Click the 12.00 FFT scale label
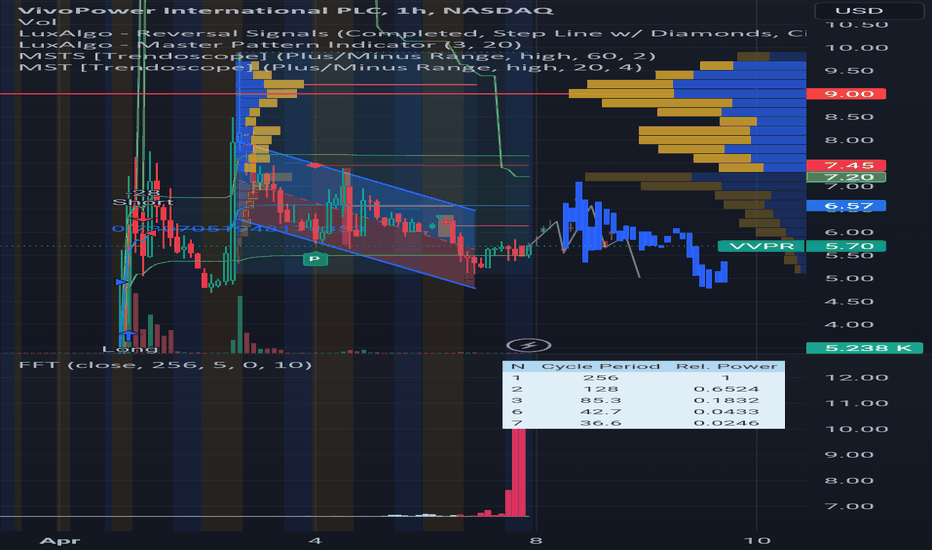This screenshot has height=550, width=932. (857, 378)
